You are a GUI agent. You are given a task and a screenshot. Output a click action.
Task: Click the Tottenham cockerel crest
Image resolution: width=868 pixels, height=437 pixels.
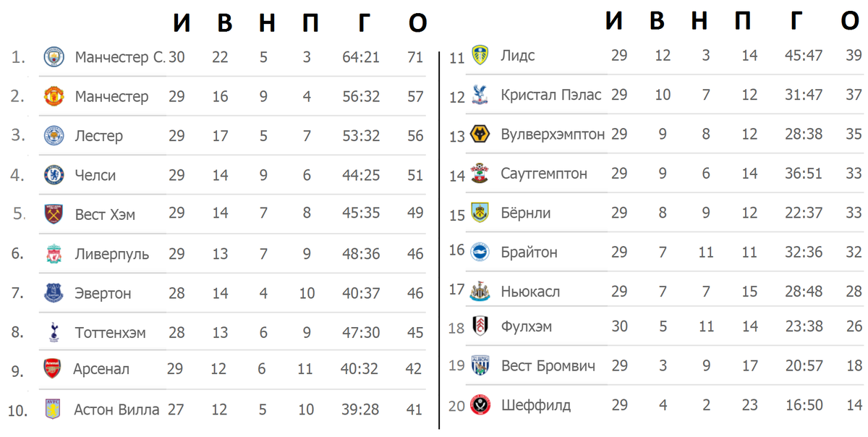coord(54,333)
